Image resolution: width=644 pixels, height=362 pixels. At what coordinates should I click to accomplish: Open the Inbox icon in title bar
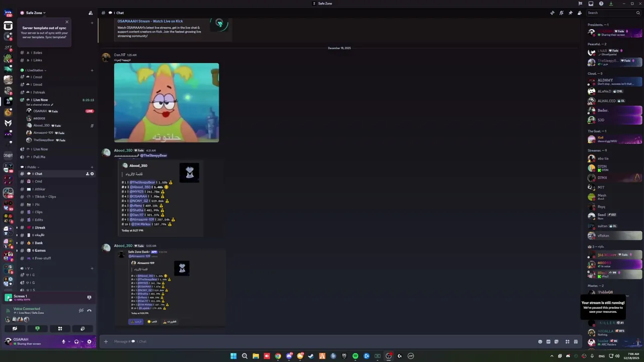591,4
